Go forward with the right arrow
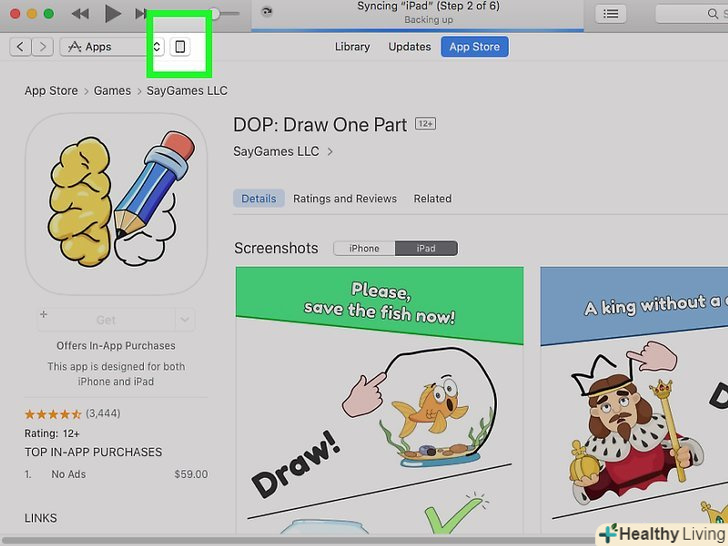 tap(43, 47)
